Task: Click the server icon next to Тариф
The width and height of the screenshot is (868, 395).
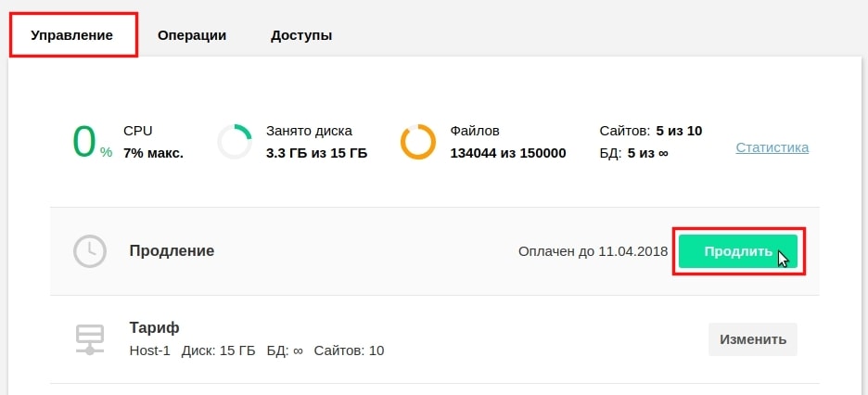Action: coord(90,339)
